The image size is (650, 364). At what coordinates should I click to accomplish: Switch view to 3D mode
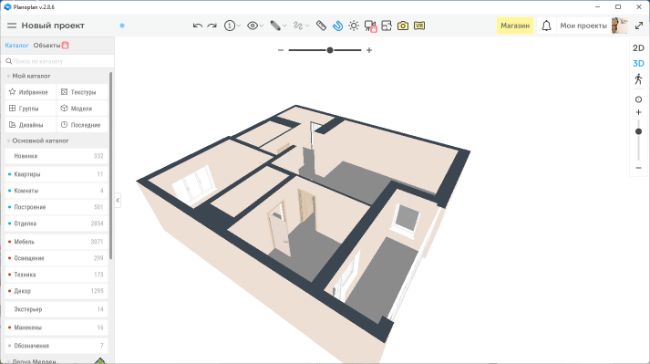[x=638, y=63]
